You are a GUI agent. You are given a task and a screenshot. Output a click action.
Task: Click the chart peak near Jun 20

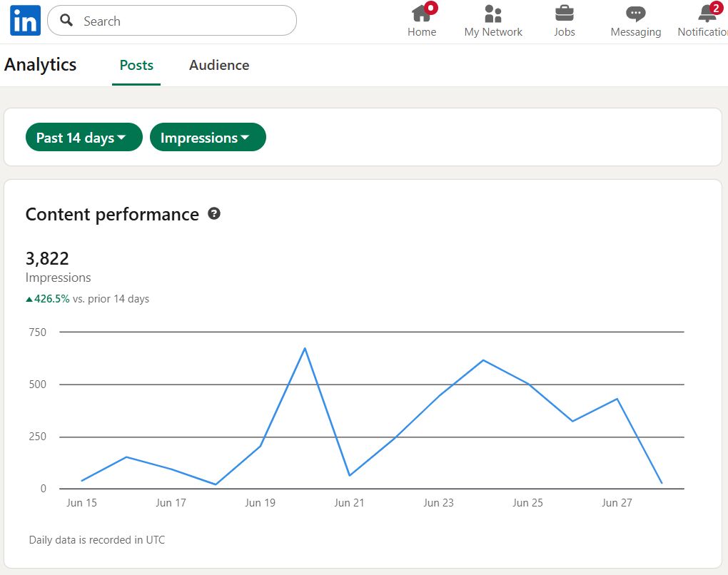tap(305, 348)
